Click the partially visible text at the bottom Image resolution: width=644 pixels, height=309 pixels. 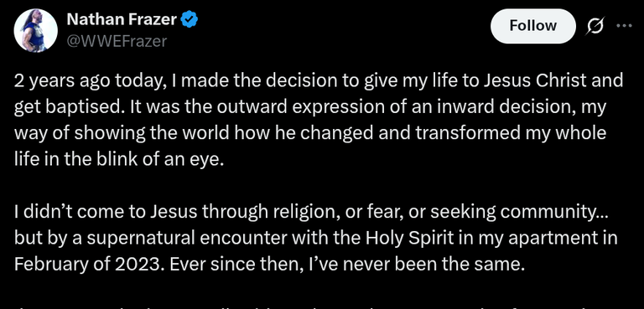click(316, 306)
